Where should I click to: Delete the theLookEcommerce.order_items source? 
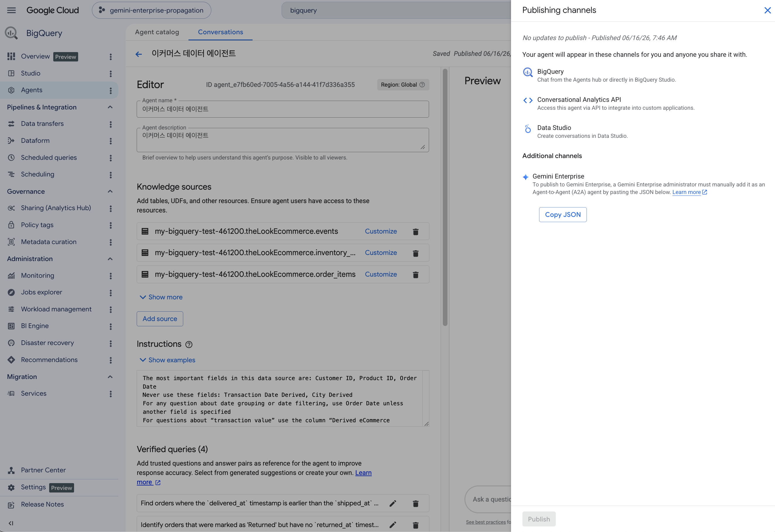[416, 275]
